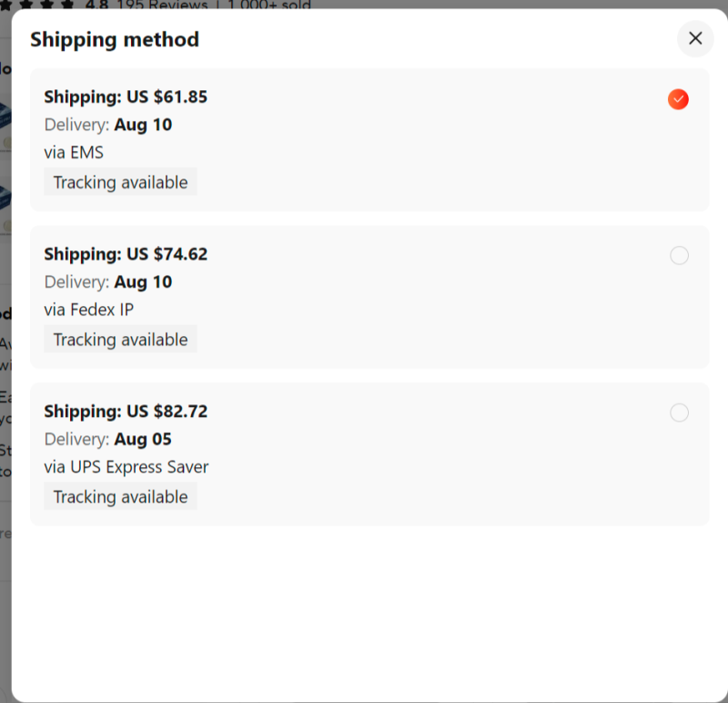Click the Aug 10 delivery date for EMS
The height and width of the screenshot is (703, 728).
click(x=143, y=125)
